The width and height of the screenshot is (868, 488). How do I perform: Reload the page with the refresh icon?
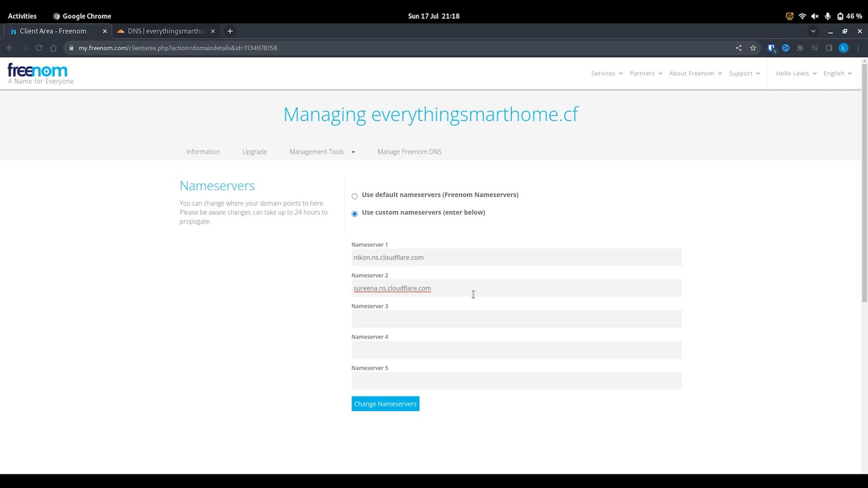[x=38, y=48]
